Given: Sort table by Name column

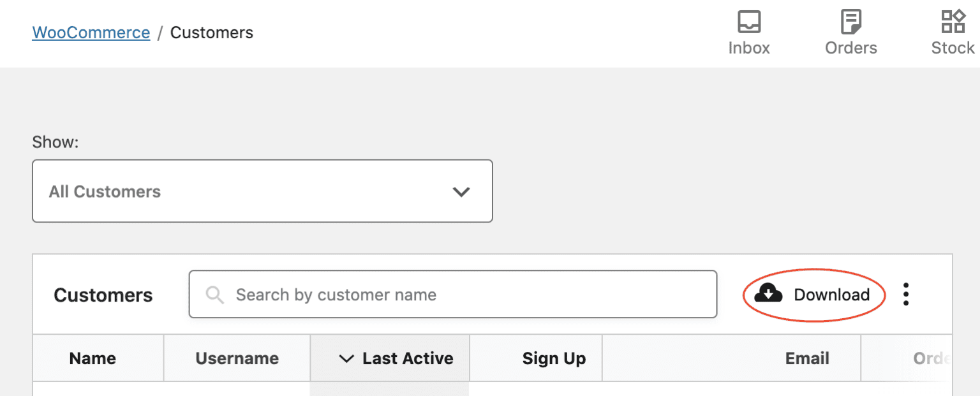Looking at the screenshot, I should click(93, 358).
